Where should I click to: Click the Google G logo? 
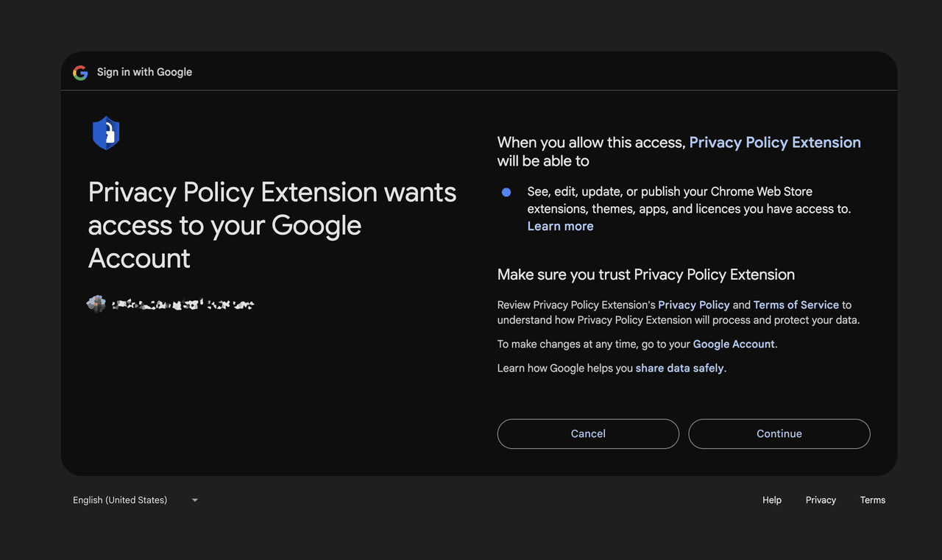point(80,72)
